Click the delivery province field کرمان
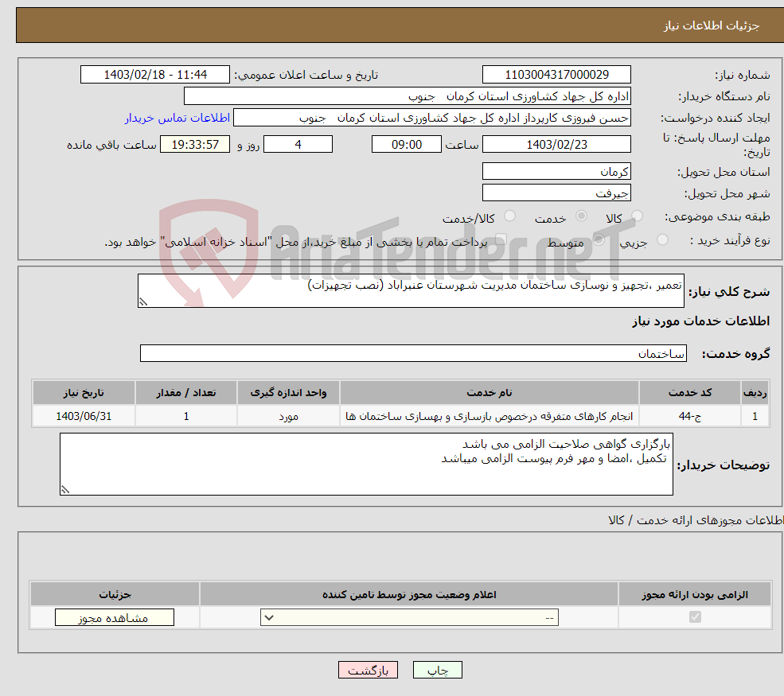The image size is (784, 696). [x=556, y=171]
